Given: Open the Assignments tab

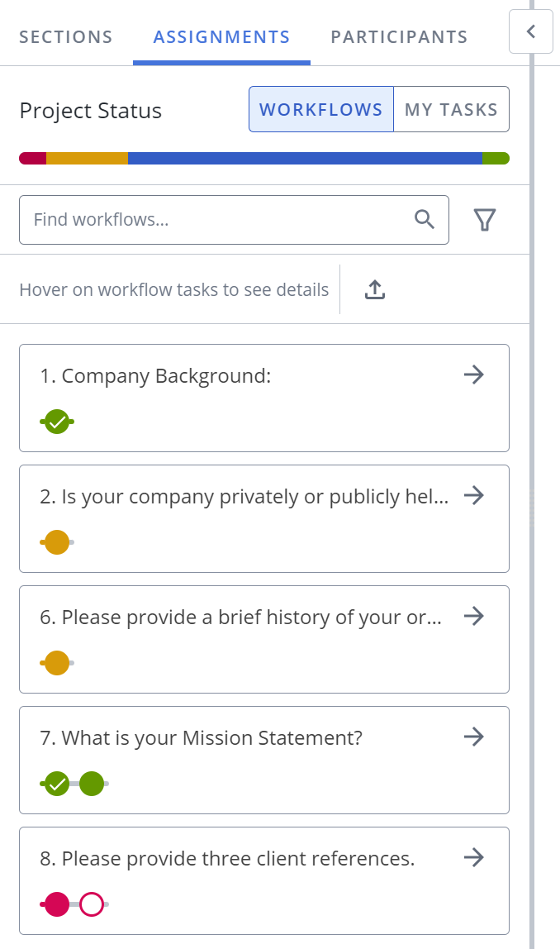Looking at the screenshot, I should pos(221,37).
